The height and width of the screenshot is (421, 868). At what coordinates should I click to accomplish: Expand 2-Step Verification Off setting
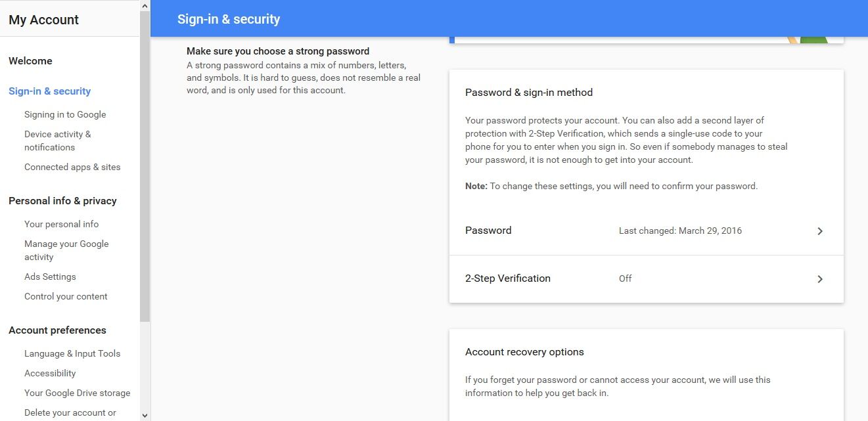(646, 279)
